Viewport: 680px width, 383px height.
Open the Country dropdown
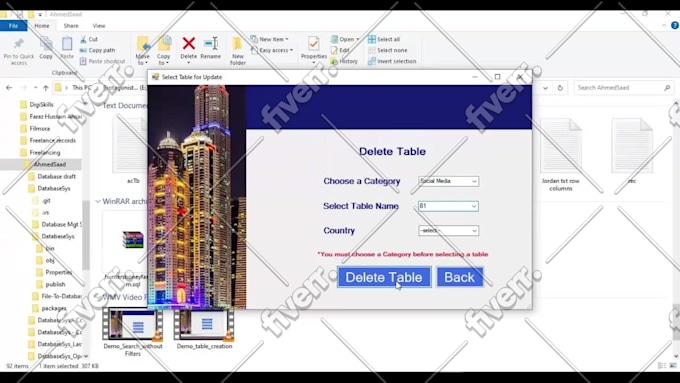coord(448,230)
